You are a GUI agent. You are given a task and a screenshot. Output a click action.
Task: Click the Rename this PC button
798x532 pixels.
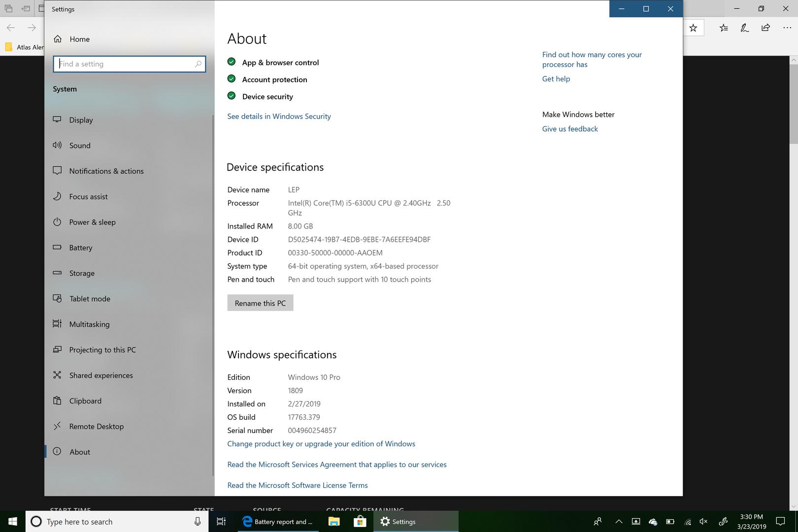tap(260, 303)
